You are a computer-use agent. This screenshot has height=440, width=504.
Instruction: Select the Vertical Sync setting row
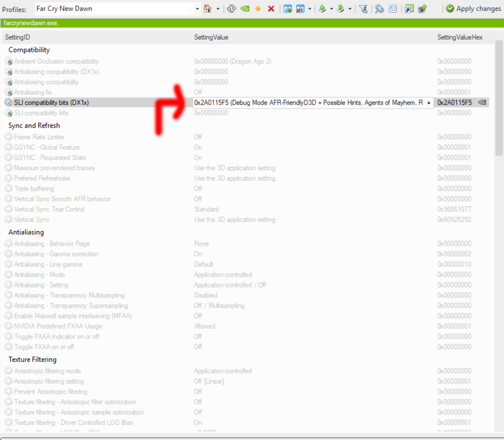pyautogui.click(x=32, y=219)
